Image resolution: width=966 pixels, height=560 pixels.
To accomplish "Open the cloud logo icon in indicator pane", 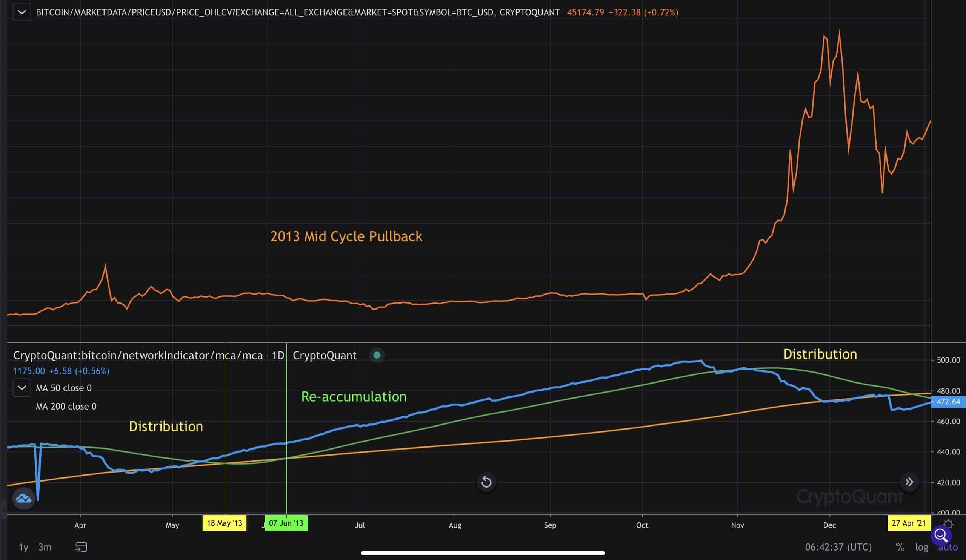I will (24, 498).
